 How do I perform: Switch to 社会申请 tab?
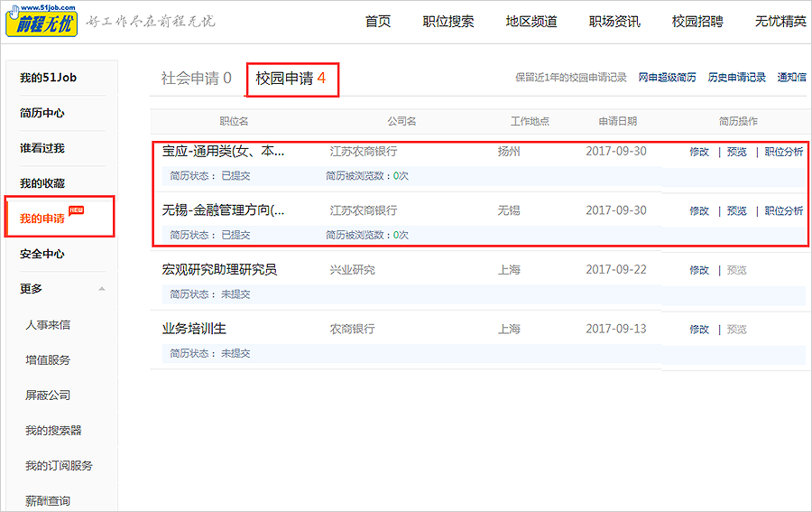click(197, 79)
